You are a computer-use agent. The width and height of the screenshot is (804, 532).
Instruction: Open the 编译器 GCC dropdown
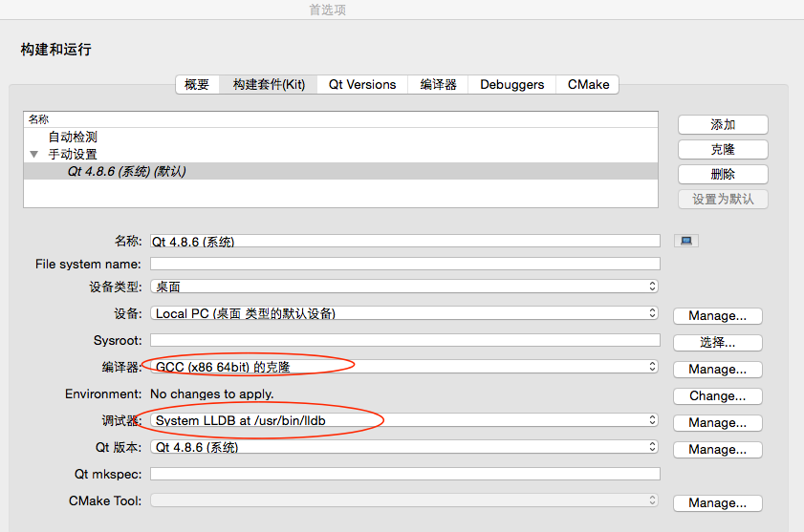click(x=404, y=367)
